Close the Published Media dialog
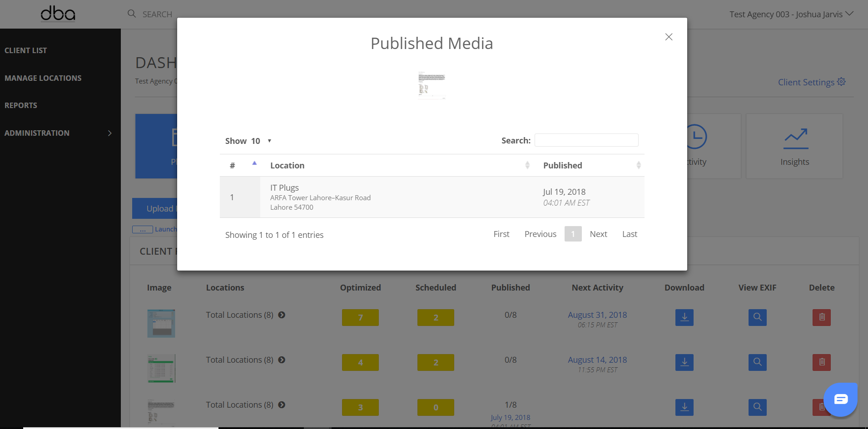Screen dimensions: 868x429 (669, 37)
